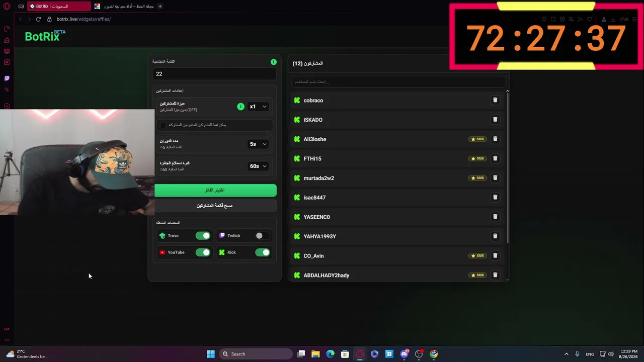
Task: Delete Ali3loshe from the participants list
Action: (x=495, y=139)
